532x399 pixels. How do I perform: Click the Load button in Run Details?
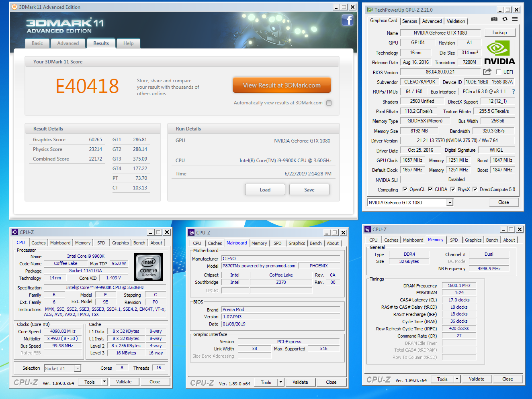pos(265,189)
